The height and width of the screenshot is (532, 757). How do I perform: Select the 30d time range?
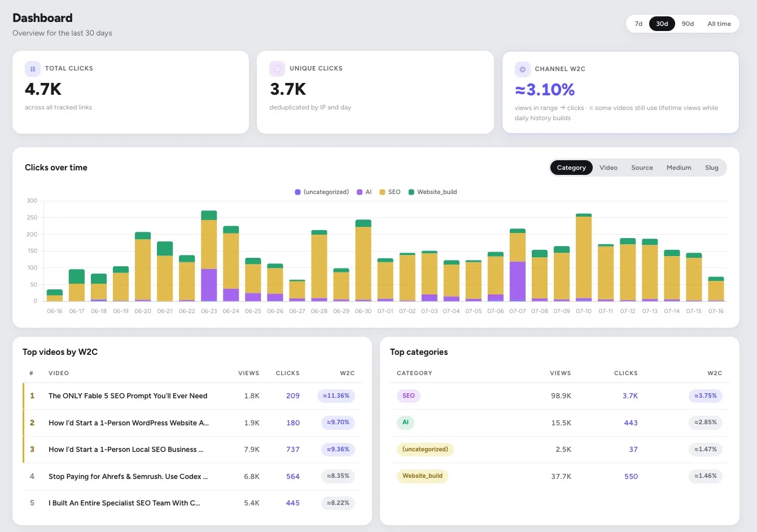[662, 24]
